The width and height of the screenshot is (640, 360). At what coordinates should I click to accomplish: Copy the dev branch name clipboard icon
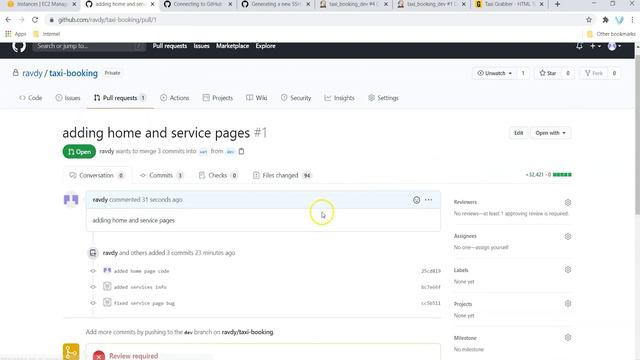(x=241, y=151)
